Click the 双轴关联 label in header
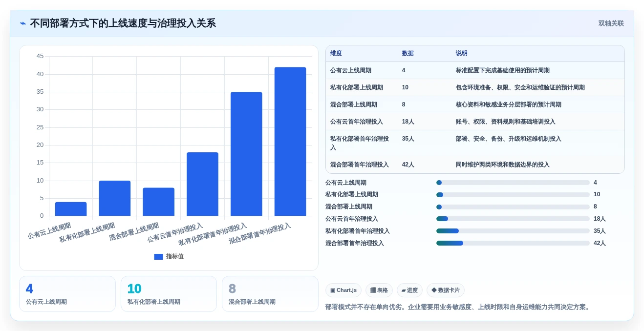Screen dimensions: 644x331 (611, 23)
